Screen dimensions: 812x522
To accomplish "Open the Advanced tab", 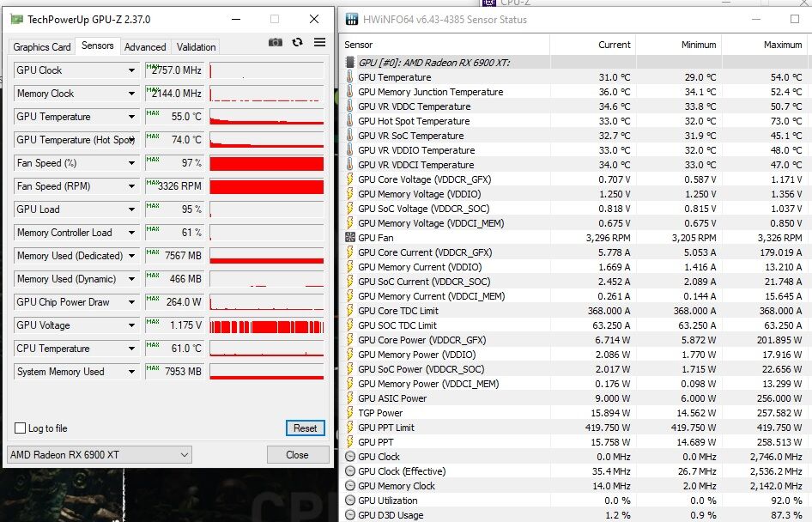I will point(145,47).
